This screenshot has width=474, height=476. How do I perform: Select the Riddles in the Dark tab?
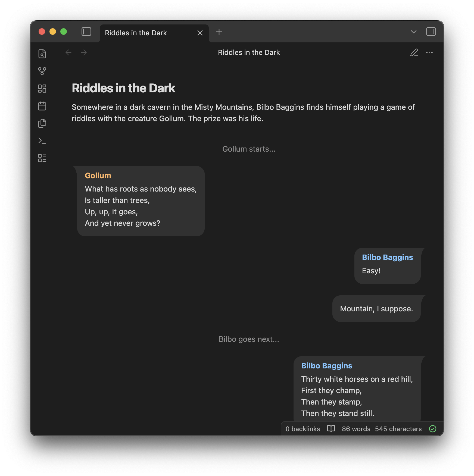(154, 33)
